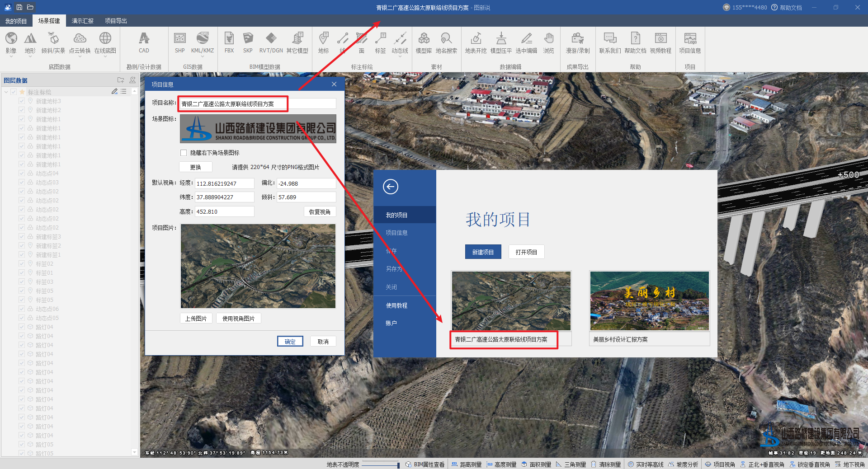Screen dimensions: 868x469
Task: Open the KML/KMZ dropdown arrow
Action: [x=203, y=57]
